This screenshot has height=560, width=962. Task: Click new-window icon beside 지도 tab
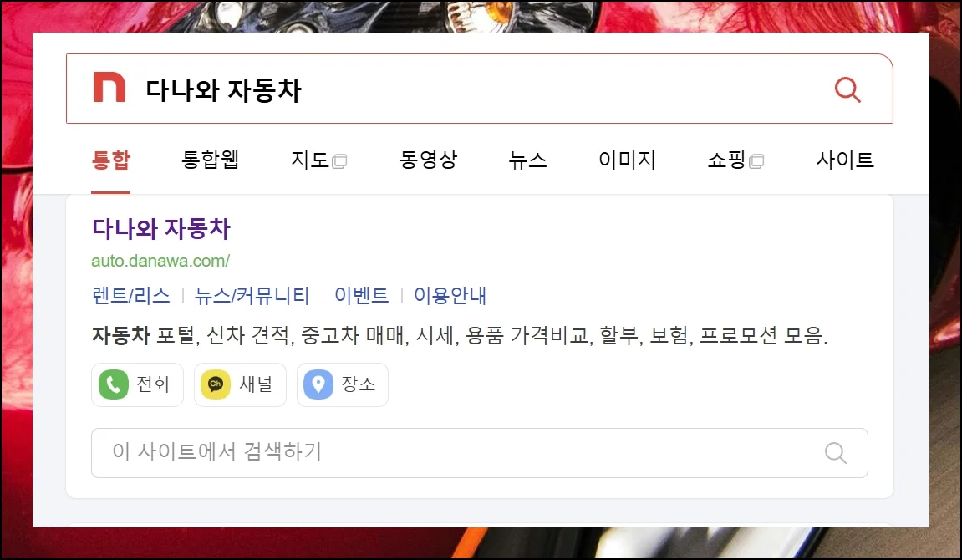(x=339, y=161)
